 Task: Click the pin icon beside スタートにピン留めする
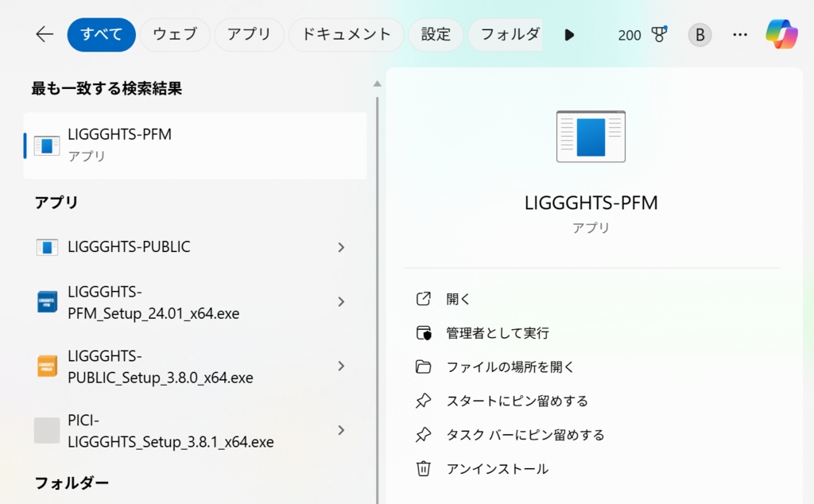coord(424,401)
